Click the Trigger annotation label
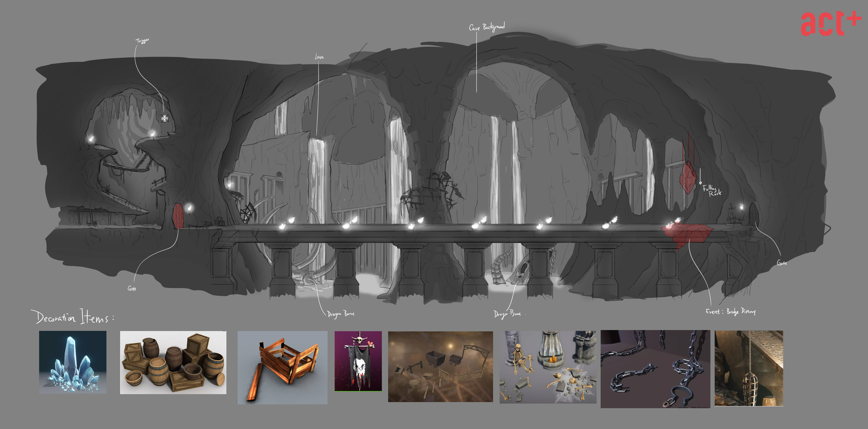868x429 pixels. 142,41
